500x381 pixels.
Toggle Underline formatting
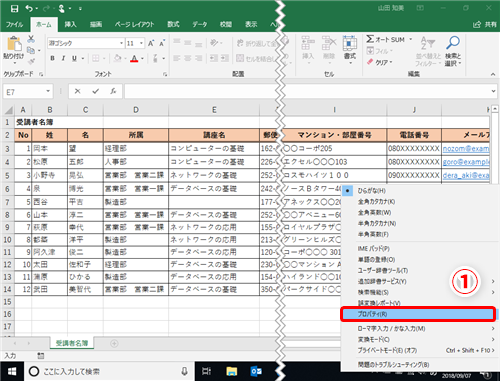pyautogui.click(x=74, y=58)
